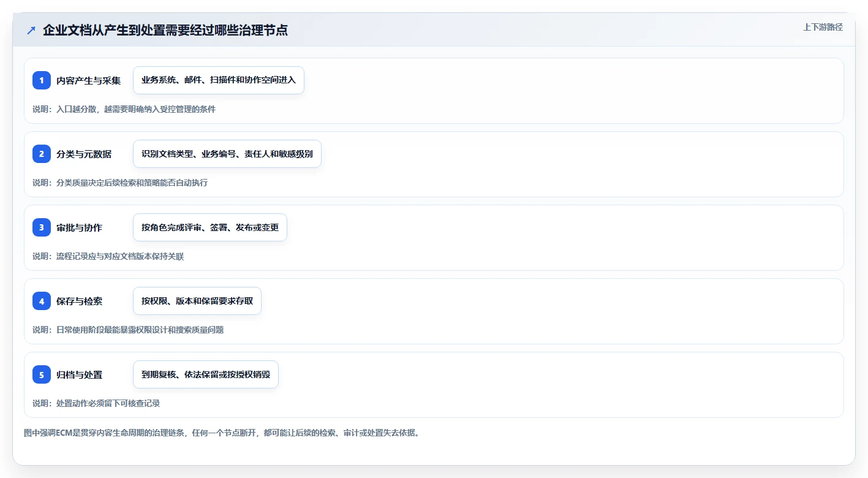Image resolution: width=868 pixels, height=478 pixels.
Task: Click the 业务系统、邮件、扫描件和协作空间进入 box
Action: [219, 80]
